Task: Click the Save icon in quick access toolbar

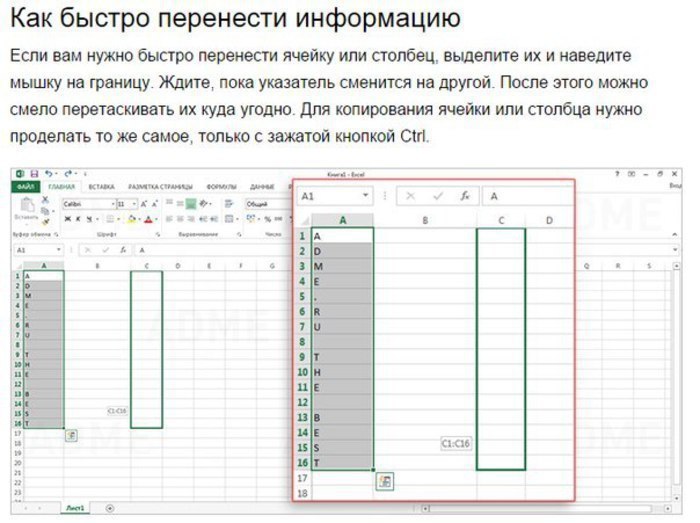Action: [x=34, y=174]
